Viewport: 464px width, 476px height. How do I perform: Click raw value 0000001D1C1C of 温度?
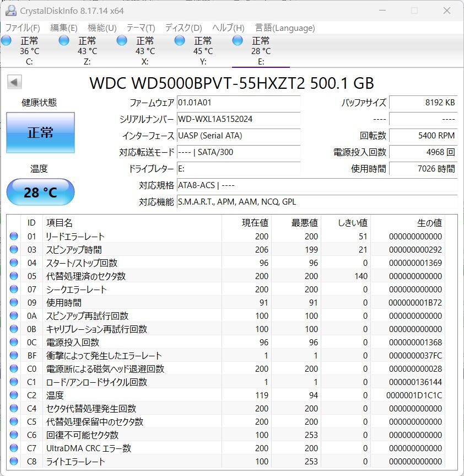click(x=414, y=395)
